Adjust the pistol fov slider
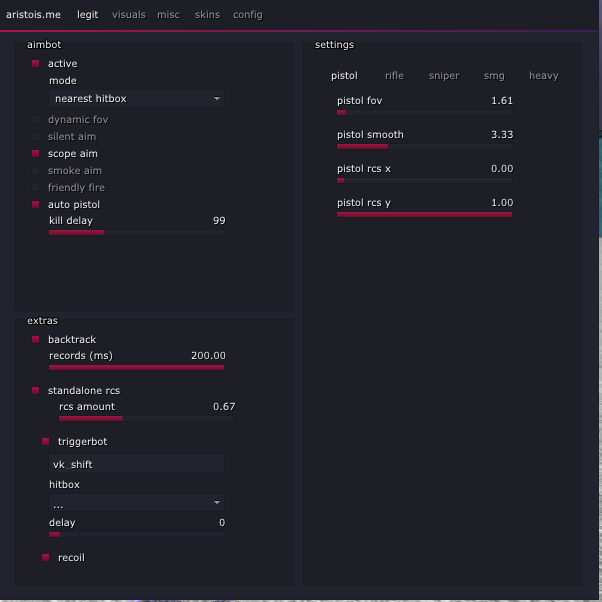602x602 pixels. point(424,112)
